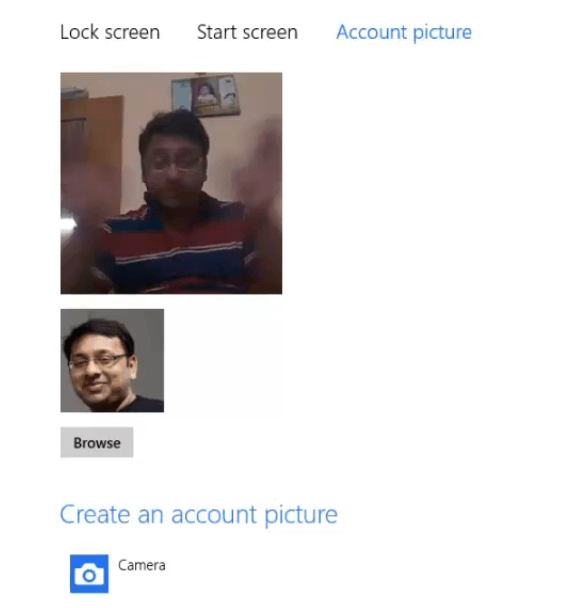This screenshot has height=608, width=585.
Task: Open the Camera app icon
Action: pos(89,573)
